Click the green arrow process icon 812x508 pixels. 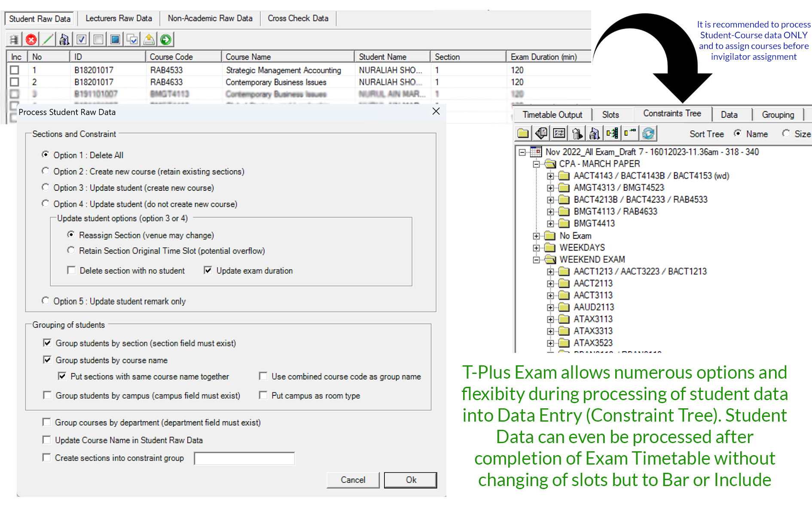click(166, 40)
